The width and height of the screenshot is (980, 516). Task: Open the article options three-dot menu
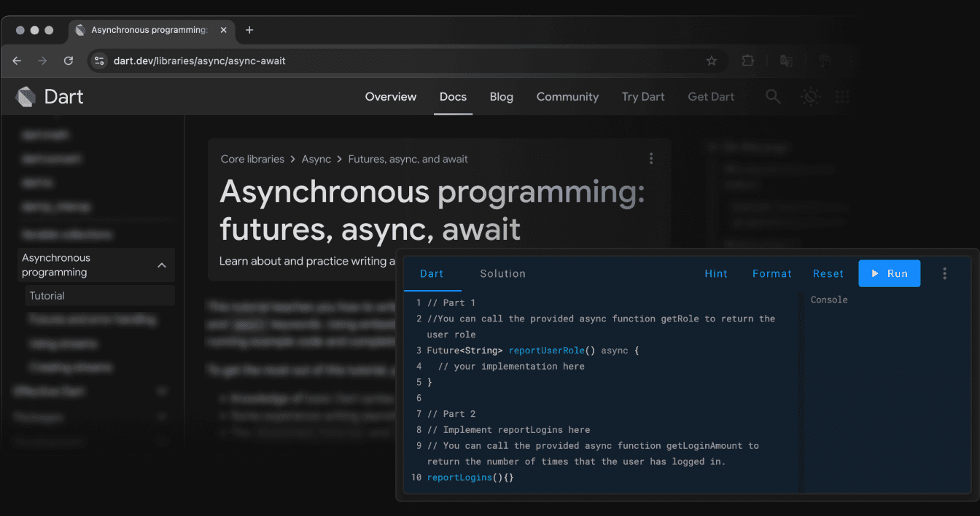point(651,158)
